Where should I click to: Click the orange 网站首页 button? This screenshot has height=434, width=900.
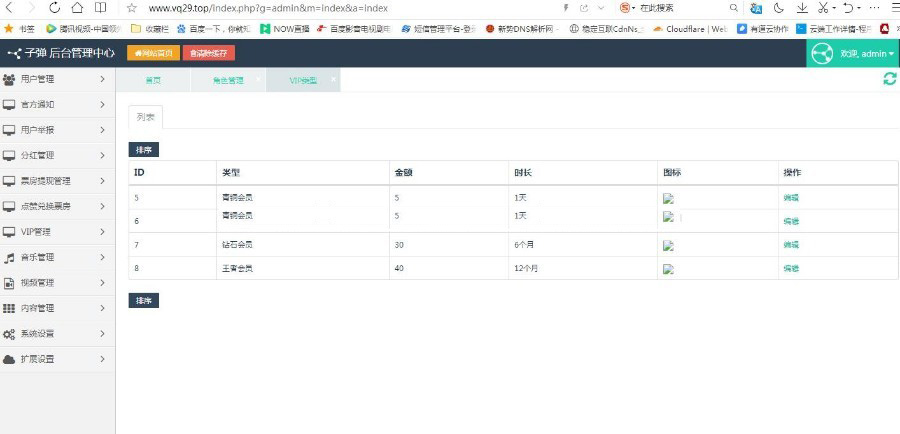tap(153, 53)
